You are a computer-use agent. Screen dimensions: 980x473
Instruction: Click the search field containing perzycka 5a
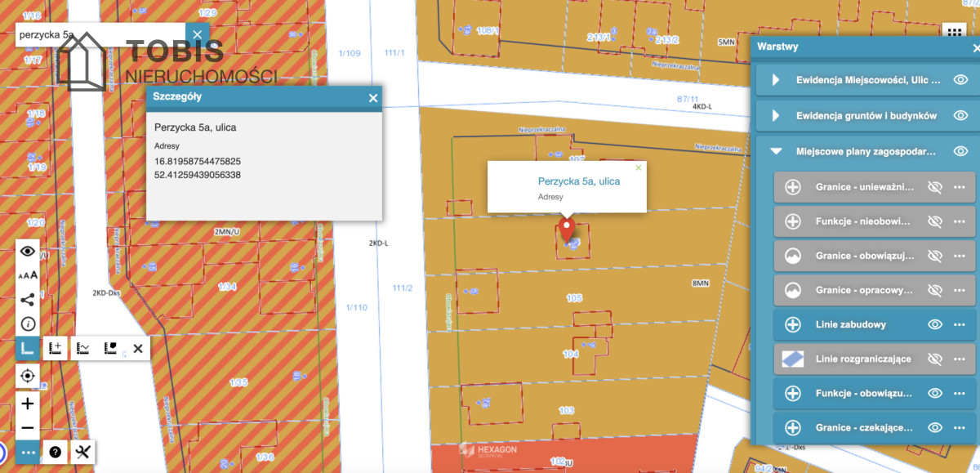[x=98, y=35]
